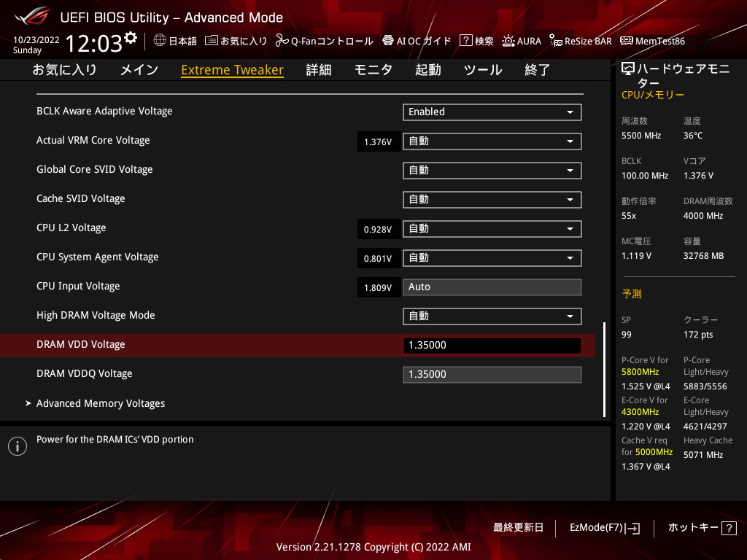747x560 pixels.
Task: Click DRAM VDDQ Voltage 1.35000 field
Action: pos(492,375)
